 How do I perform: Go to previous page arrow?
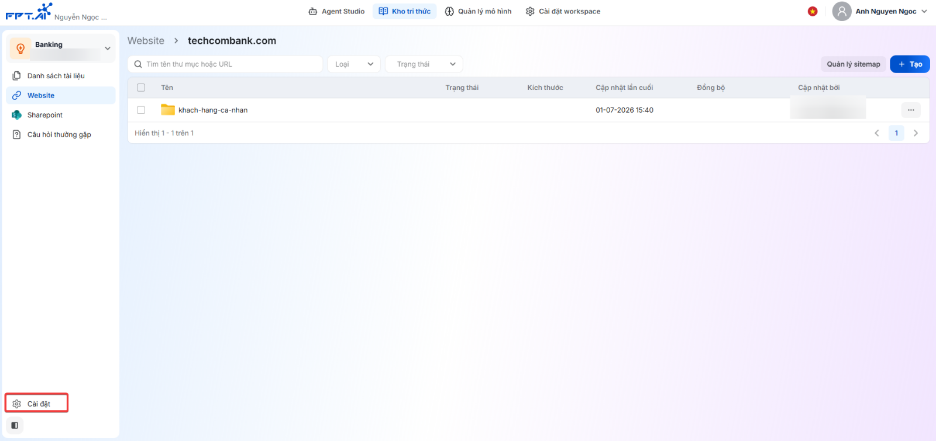click(x=877, y=133)
